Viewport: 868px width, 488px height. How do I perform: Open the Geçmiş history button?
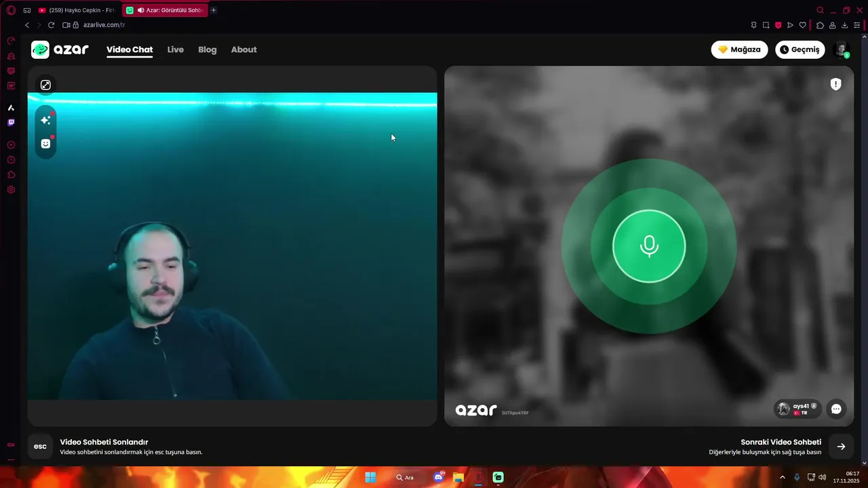pyautogui.click(x=800, y=49)
